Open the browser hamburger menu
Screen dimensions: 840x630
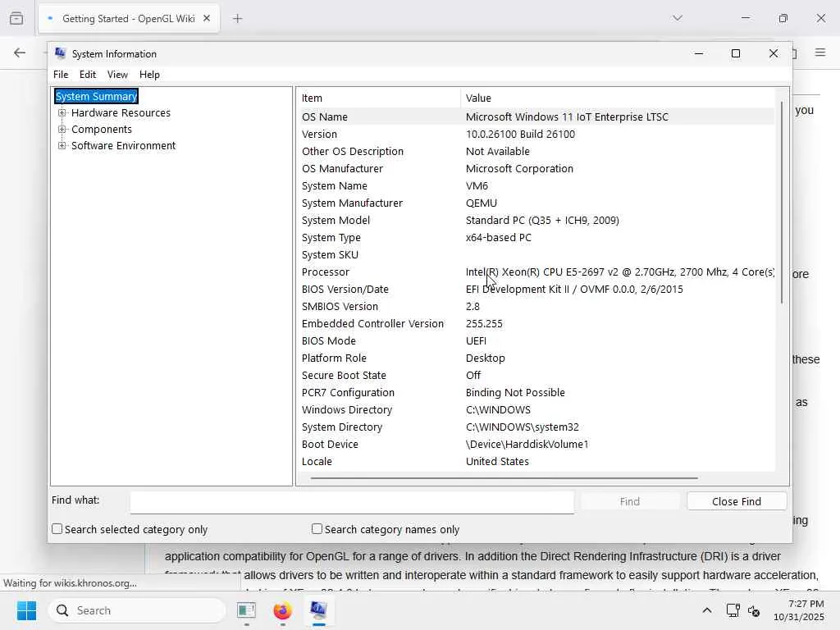pos(820,52)
